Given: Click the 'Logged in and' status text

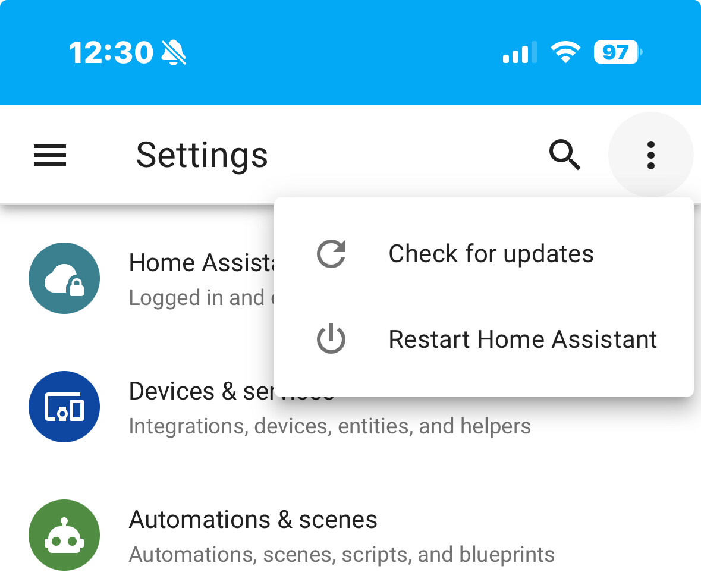Looking at the screenshot, I should (197, 298).
